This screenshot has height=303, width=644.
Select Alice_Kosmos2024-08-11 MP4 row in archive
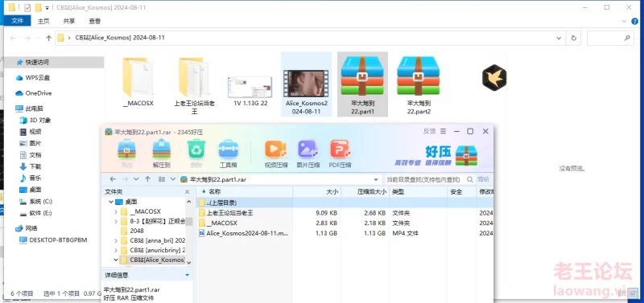tap(345, 233)
